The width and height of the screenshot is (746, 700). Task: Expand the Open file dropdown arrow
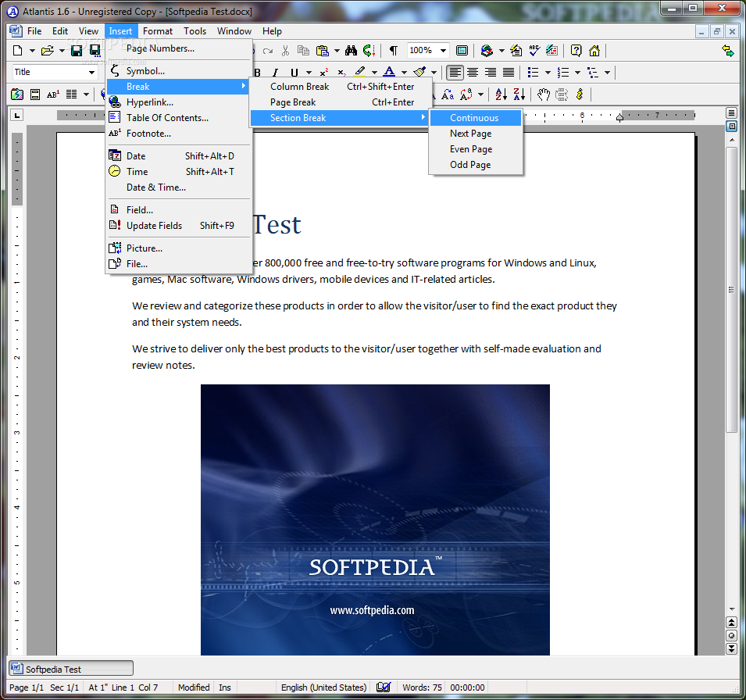coord(62,51)
